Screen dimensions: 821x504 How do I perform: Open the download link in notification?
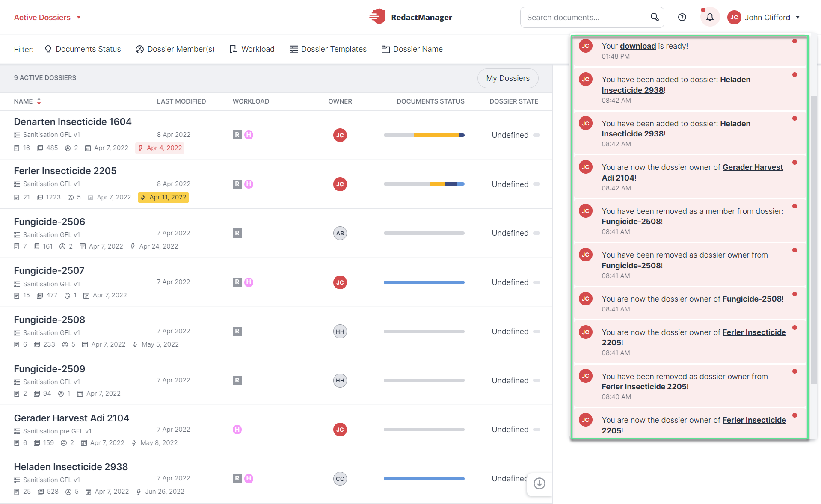638,46
